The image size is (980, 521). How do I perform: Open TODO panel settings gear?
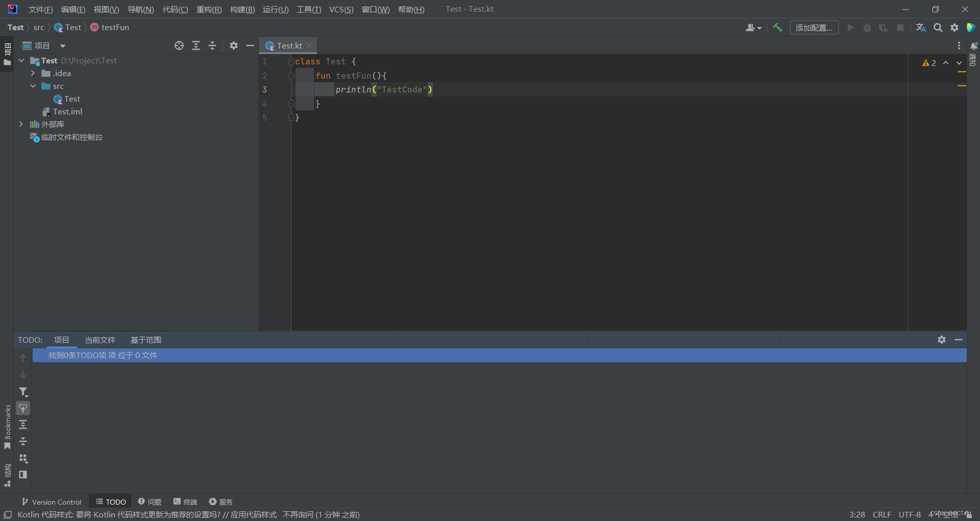coord(942,340)
